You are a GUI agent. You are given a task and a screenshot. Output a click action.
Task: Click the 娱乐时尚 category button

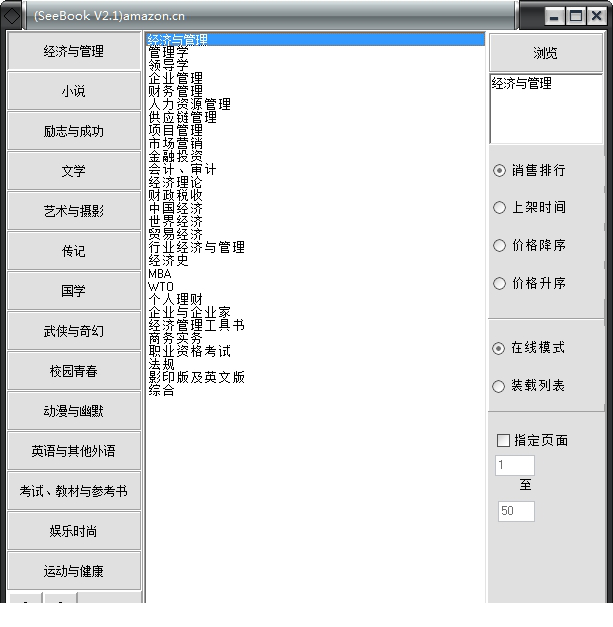[x=74, y=531]
